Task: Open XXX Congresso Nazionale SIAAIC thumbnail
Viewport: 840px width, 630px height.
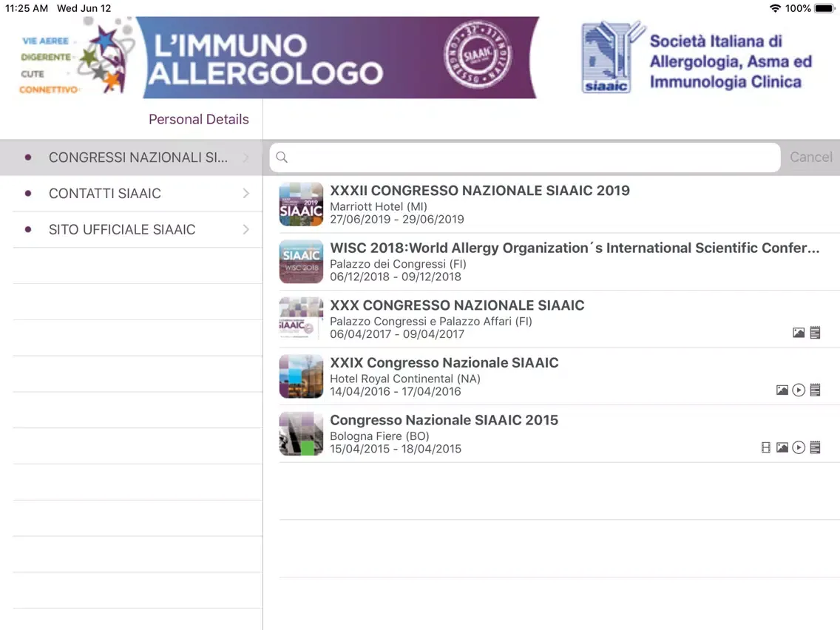Action: (301, 319)
